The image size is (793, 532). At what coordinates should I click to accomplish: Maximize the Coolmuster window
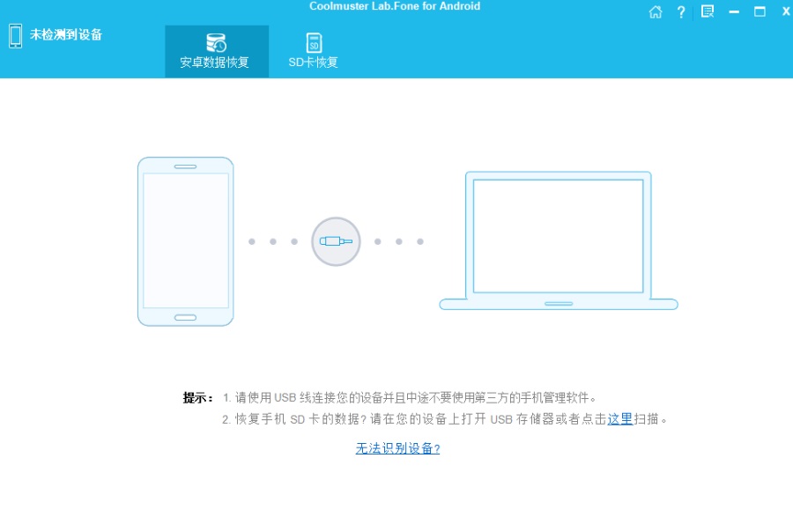coord(760,11)
